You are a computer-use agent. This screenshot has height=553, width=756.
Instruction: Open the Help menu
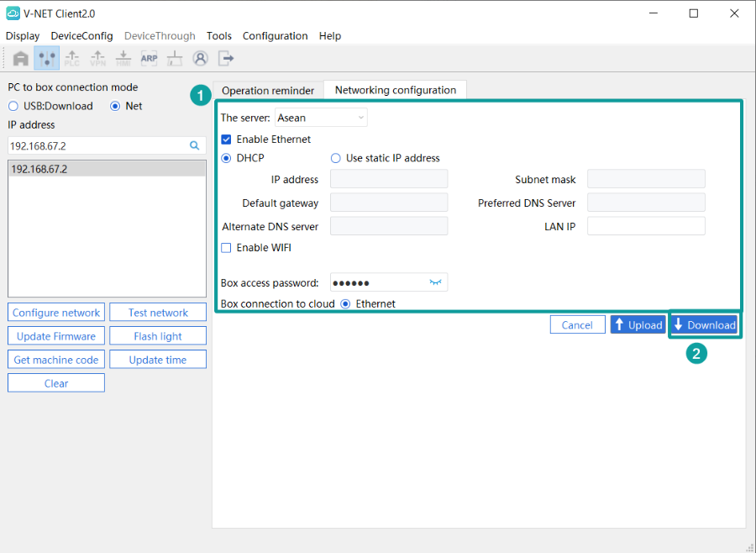pos(330,36)
